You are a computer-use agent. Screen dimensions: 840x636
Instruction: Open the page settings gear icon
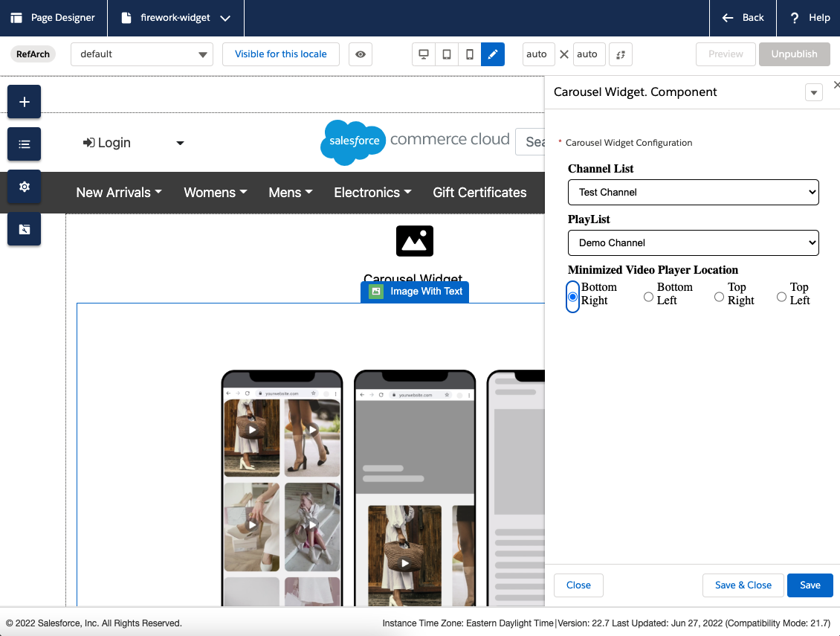pyautogui.click(x=24, y=187)
